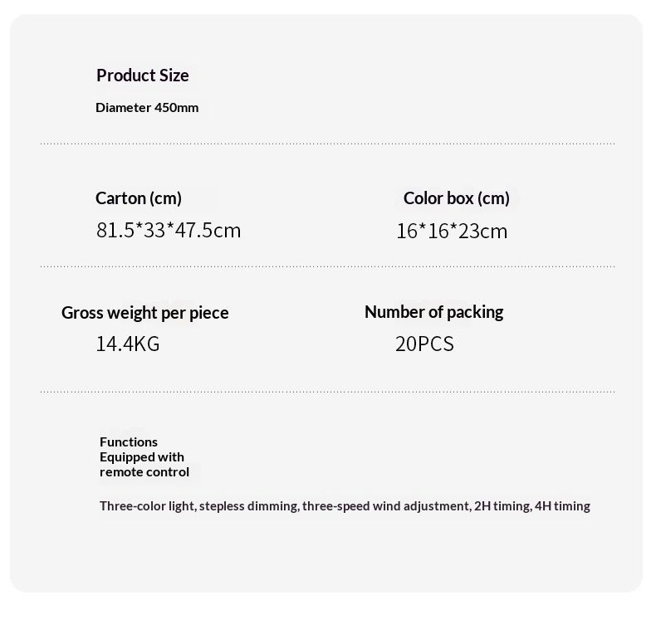This screenshot has width=656, height=644.
Task: Click the Color box (cm) label
Action: pyautogui.click(x=457, y=198)
